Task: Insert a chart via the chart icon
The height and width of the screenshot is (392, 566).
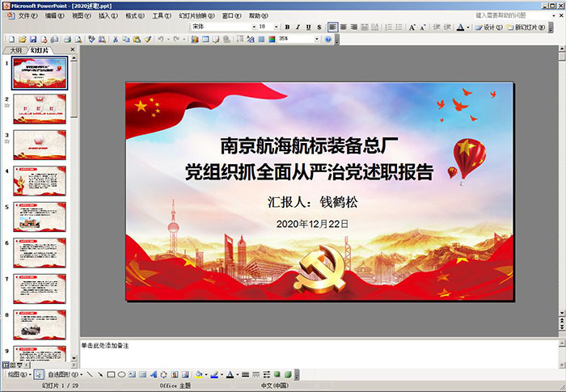Action: click(195, 40)
